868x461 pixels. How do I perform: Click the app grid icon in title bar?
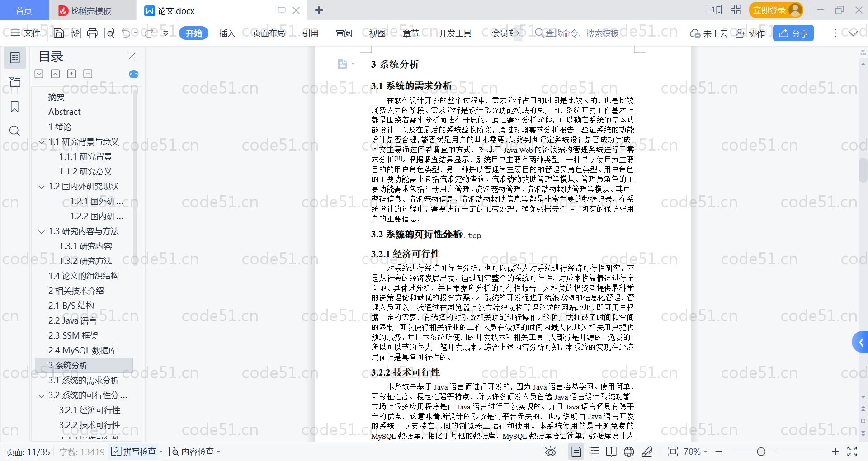tap(735, 10)
